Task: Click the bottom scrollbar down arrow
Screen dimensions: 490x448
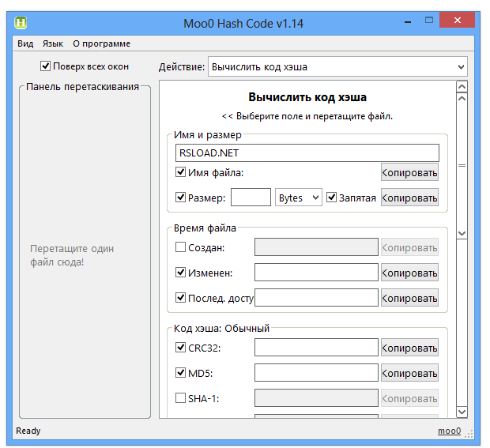Action: click(x=462, y=412)
